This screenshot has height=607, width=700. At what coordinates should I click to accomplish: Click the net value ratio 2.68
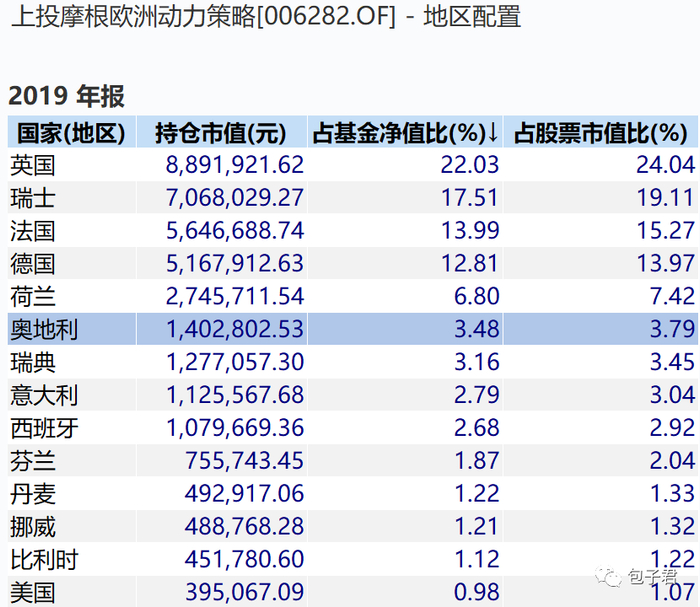[x=476, y=428]
